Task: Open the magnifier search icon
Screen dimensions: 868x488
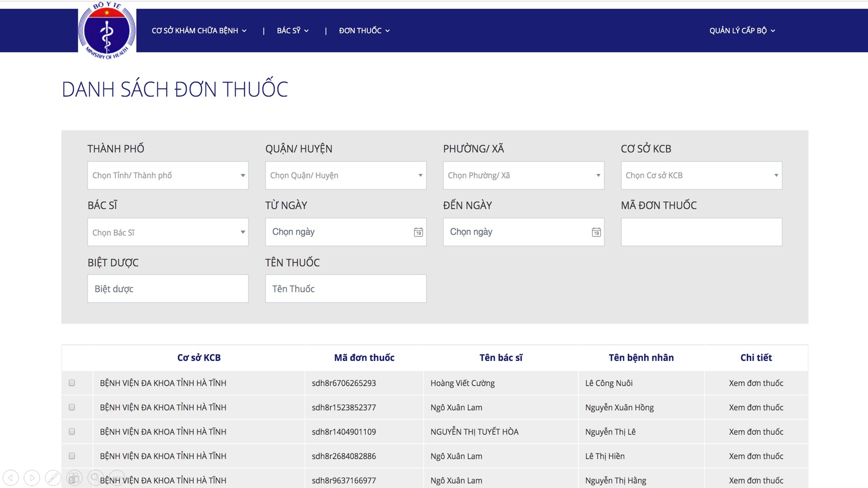Action: click(x=95, y=478)
